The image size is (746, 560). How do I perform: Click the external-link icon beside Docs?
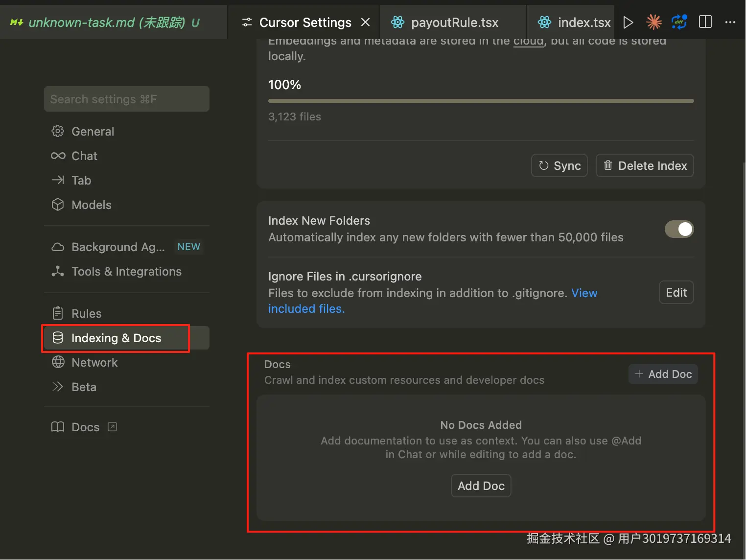[112, 427]
